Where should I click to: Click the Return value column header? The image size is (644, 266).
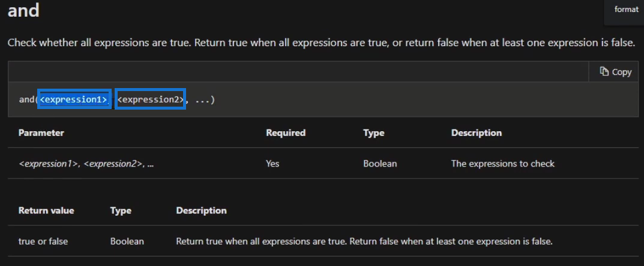(x=46, y=211)
